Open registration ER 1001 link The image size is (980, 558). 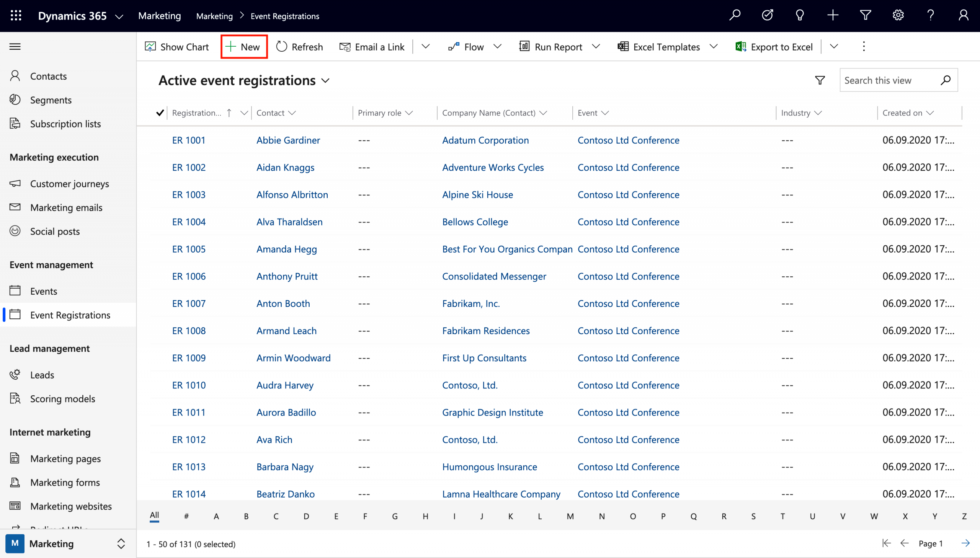coord(189,140)
